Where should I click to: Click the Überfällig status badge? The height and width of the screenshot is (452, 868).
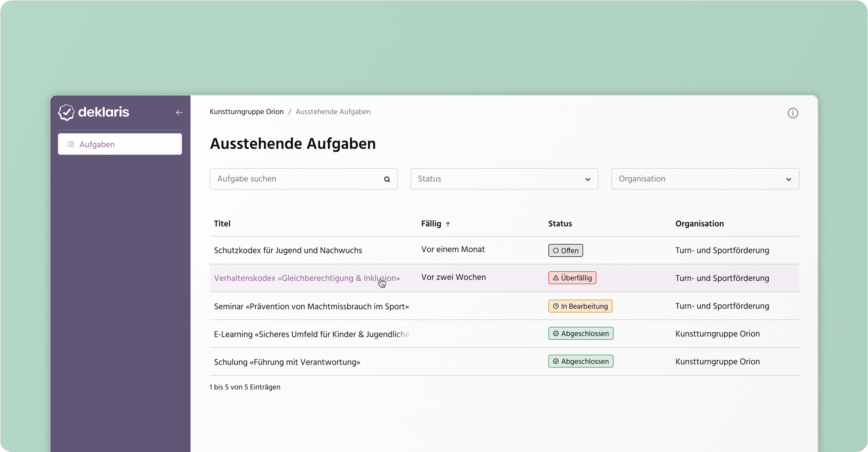[572, 278]
